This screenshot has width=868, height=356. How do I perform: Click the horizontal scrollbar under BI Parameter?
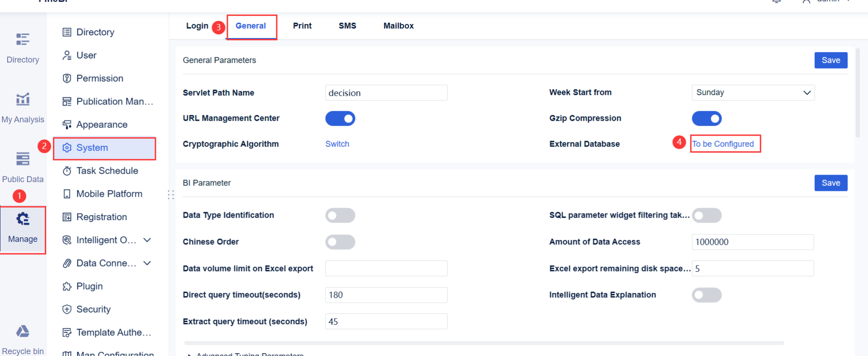coord(484,343)
